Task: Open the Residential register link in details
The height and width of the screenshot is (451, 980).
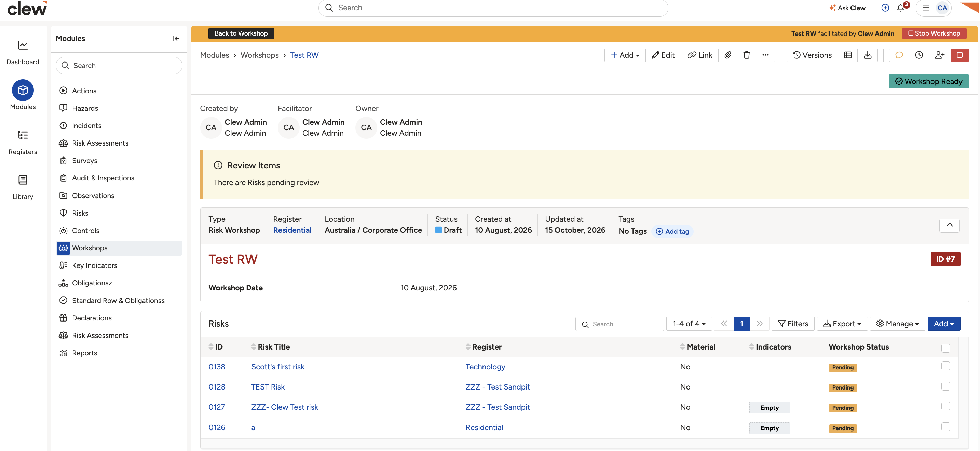Action: [x=292, y=230]
